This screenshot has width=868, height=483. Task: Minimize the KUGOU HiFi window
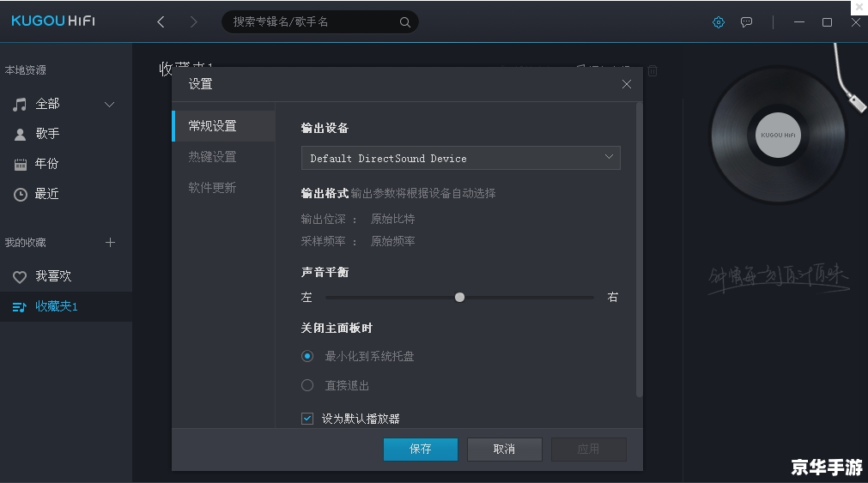[798, 22]
